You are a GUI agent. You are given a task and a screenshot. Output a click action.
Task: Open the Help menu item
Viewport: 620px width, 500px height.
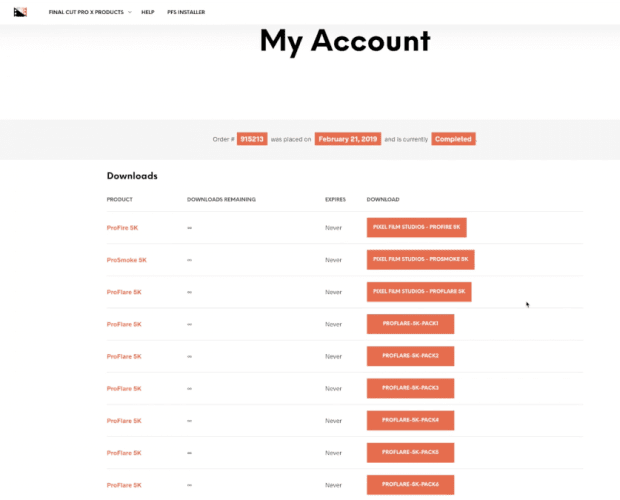point(148,12)
